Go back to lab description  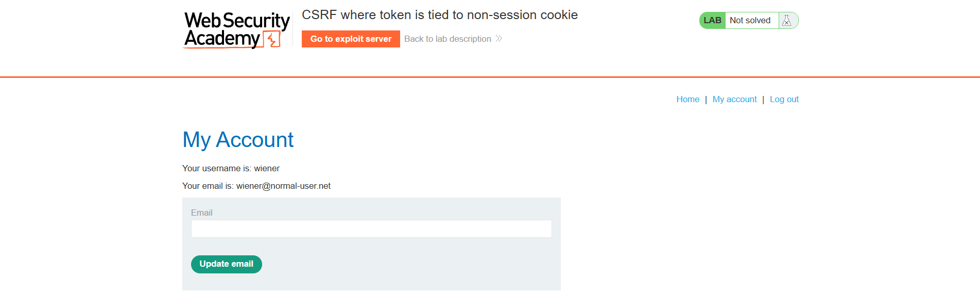click(x=448, y=39)
